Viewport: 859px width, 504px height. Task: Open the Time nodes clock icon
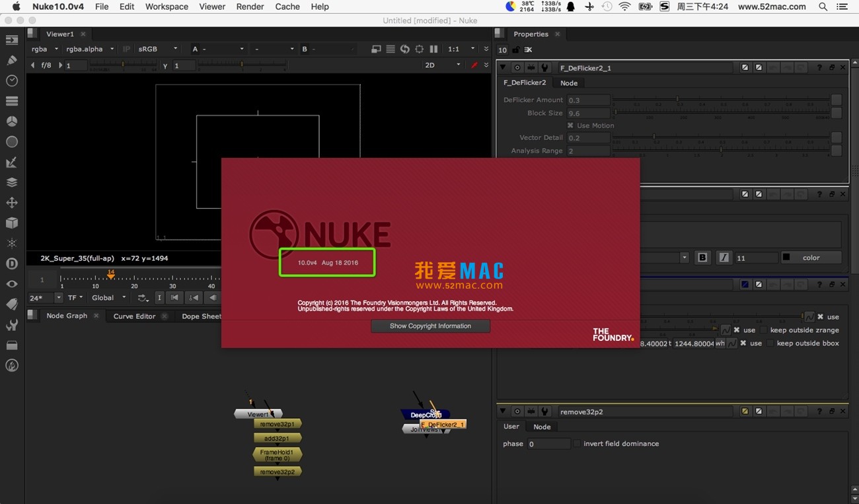pos(12,81)
